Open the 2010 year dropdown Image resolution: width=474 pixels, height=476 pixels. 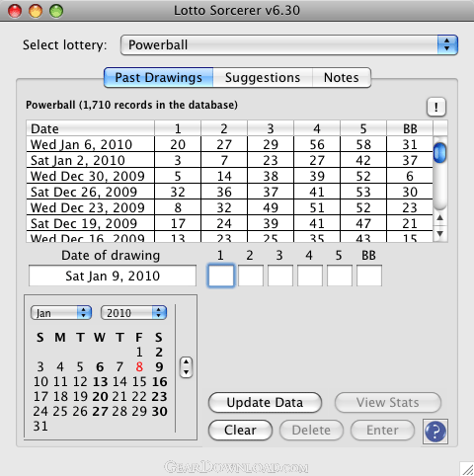(x=133, y=313)
